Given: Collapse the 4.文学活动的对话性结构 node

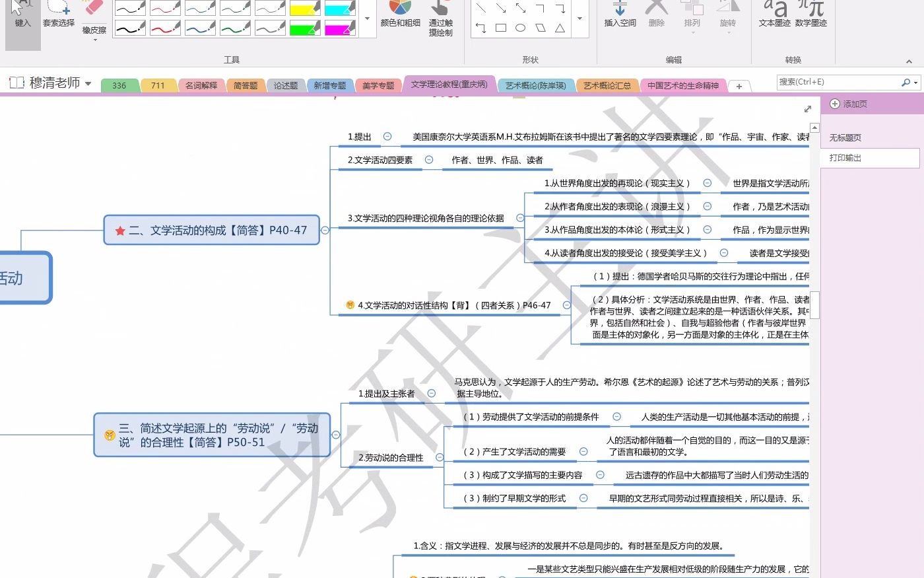Looking at the screenshot, I should click(x=566, y=305).
